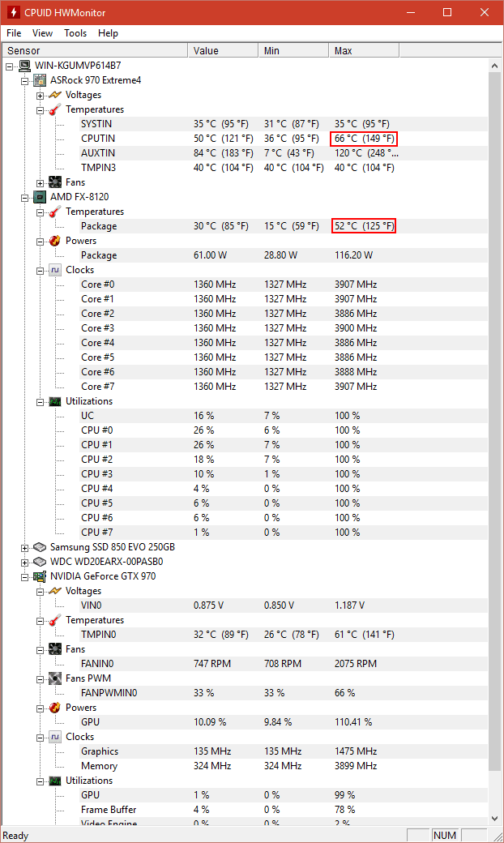Collapse the AMD FX-8120 node
Screen dimensions: 504x843
click(x=25, y=197)
